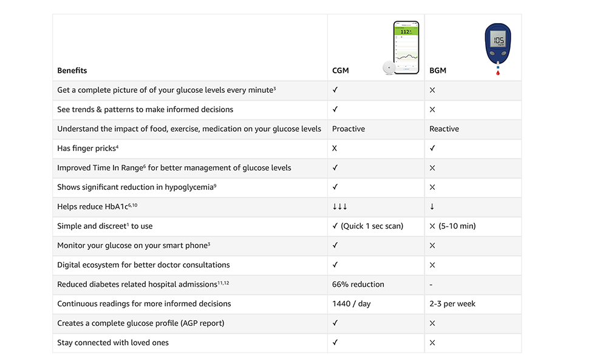This screenshot has height=364, width=589.
Task: Click the CGM column header
Action: 341,70
